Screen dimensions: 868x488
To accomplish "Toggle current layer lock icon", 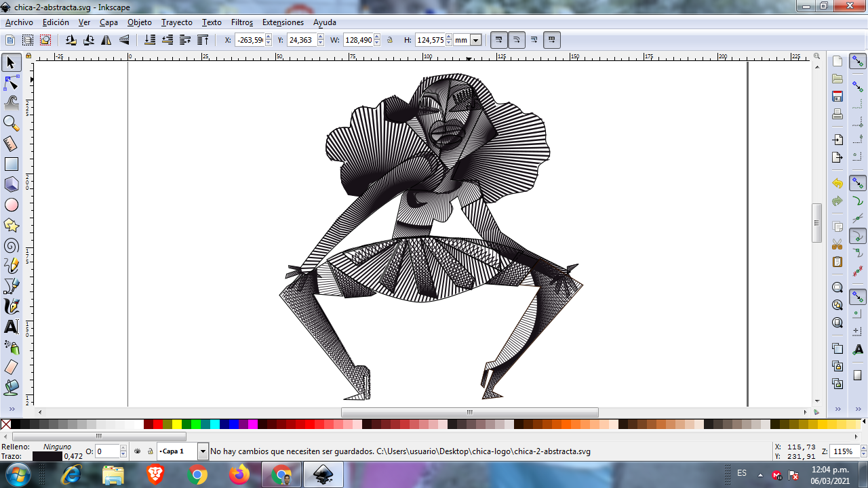I will [x=150, y=451].
